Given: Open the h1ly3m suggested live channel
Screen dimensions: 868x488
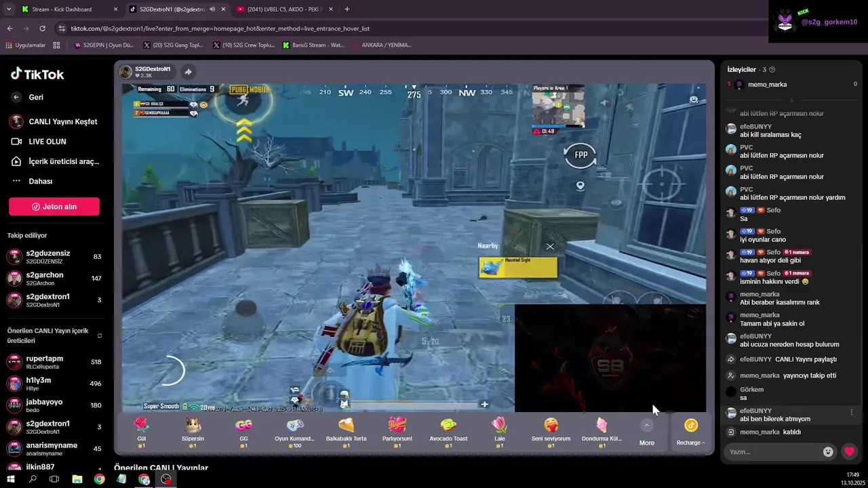Looking at the screenshot, I should coord(54,384).
